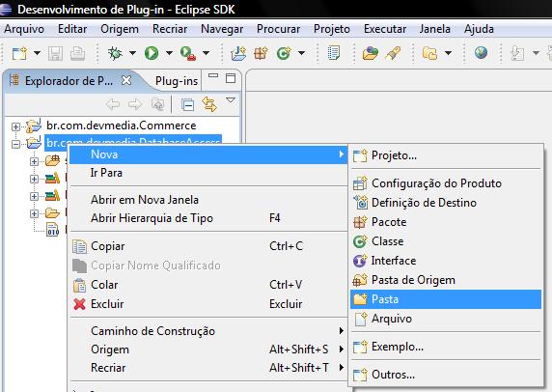Image resolution: width=552 pixels, height=392 pixels.
Task: Select Abrir Hierarquia de Tipo
Action: coord(208,218)
